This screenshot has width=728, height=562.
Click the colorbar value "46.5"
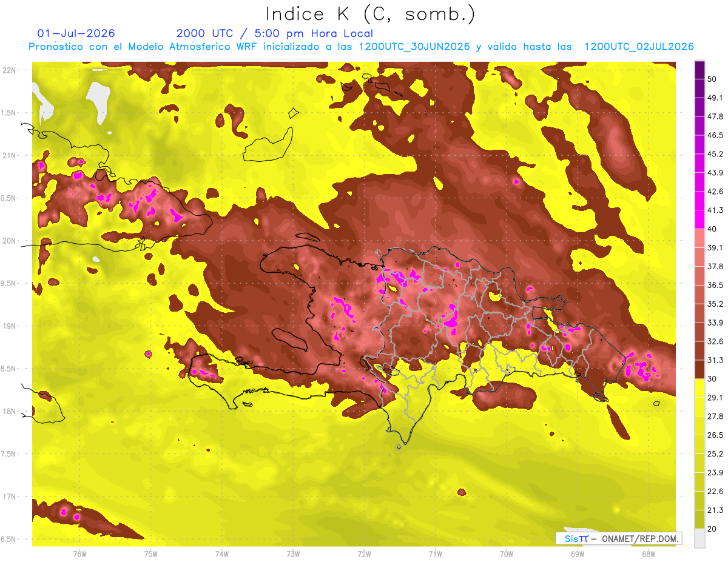tap(715, 135)
